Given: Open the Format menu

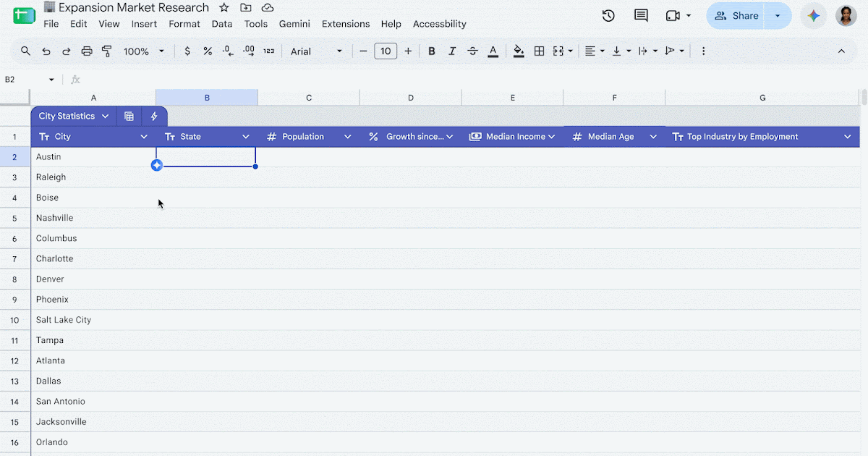Looking at the screenshot, I should point(184,24).
